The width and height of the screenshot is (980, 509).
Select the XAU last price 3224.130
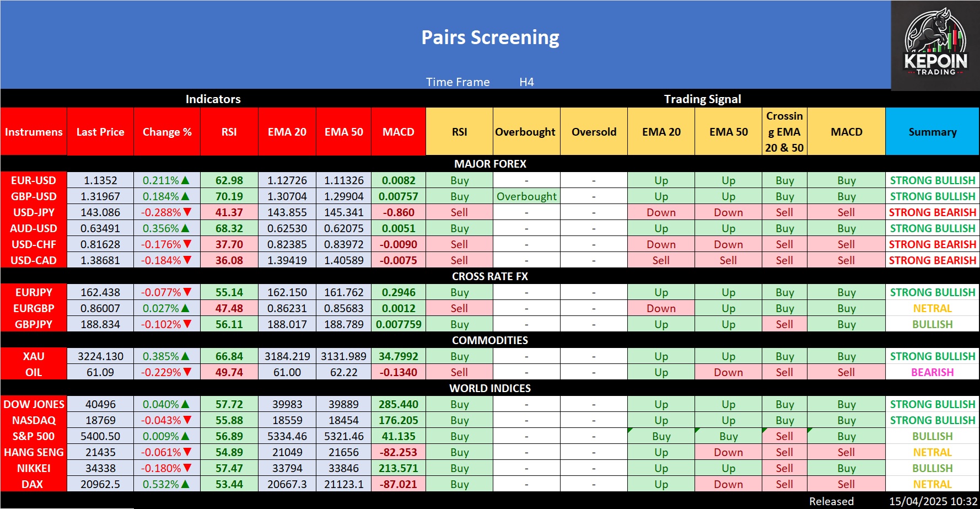pos(100,356)
